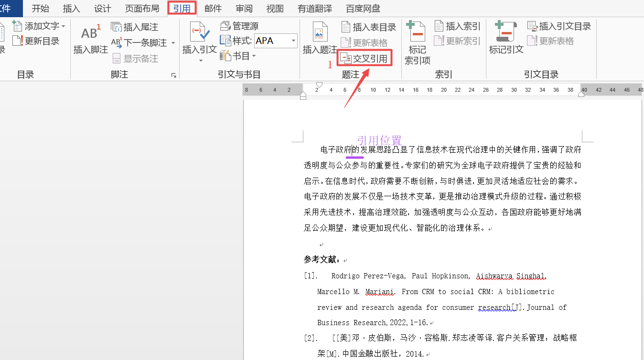644x360 pixels.
Task: Click the line starting 启示。在信息时代
Action: coord(441,181)
